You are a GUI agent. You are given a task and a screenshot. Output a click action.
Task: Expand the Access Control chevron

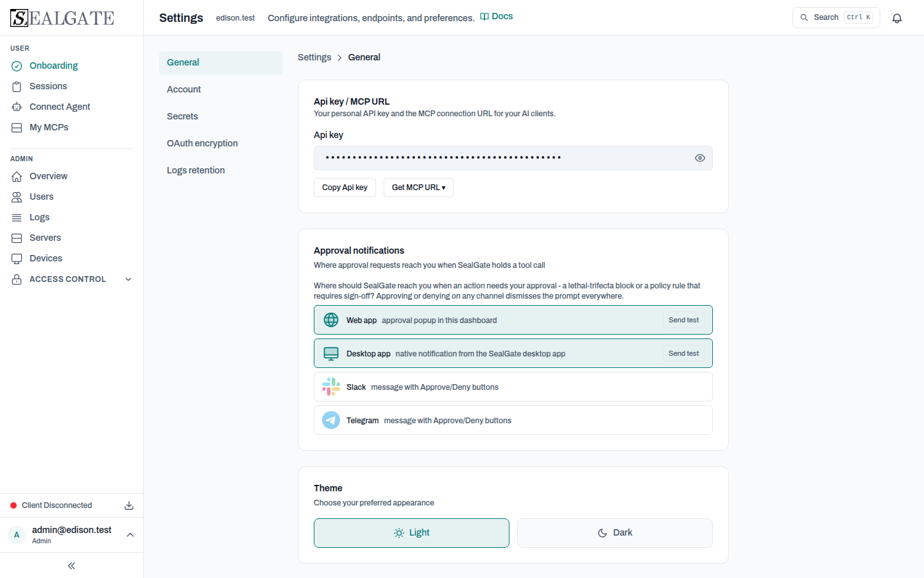(128, 279)
